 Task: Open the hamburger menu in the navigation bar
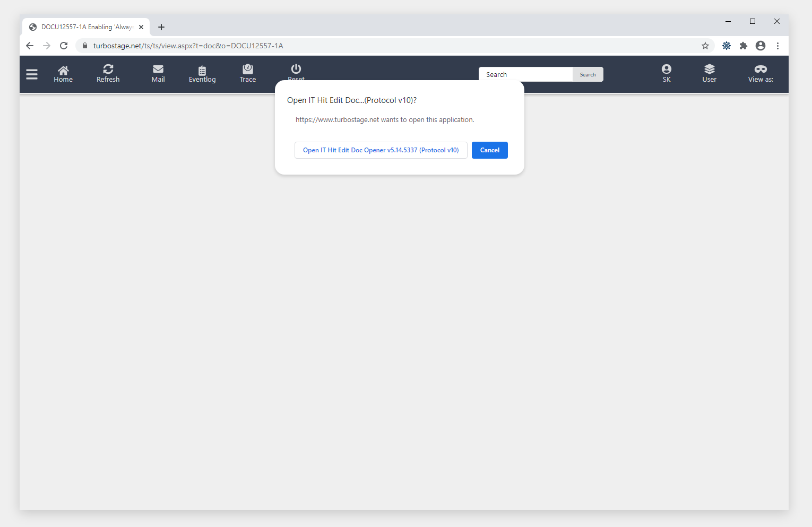click(32, 74)
